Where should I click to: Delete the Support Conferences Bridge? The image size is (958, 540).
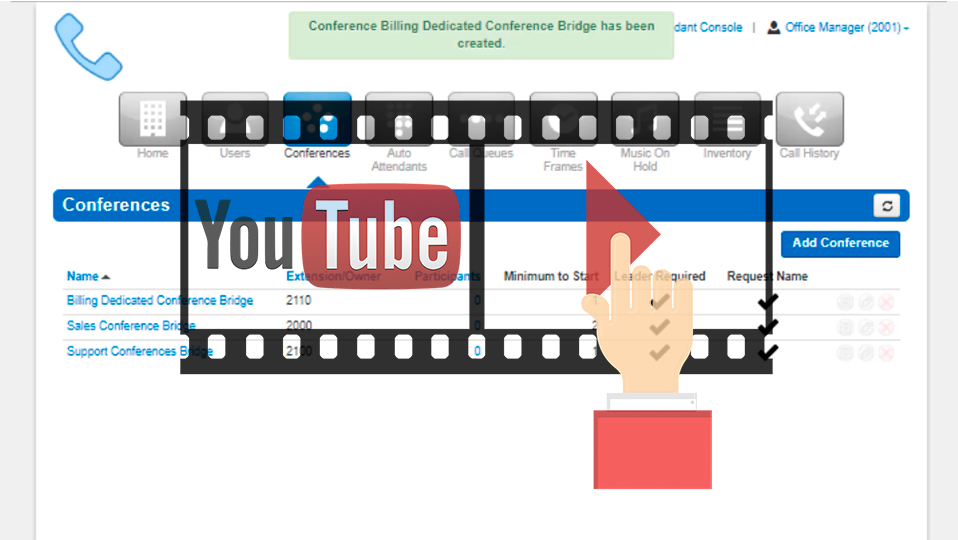886,352
